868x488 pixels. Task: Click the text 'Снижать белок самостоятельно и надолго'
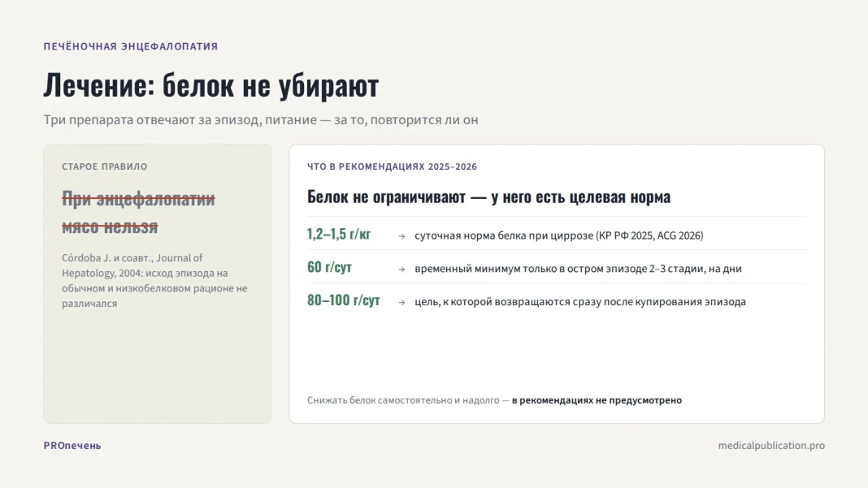[403, 400]
